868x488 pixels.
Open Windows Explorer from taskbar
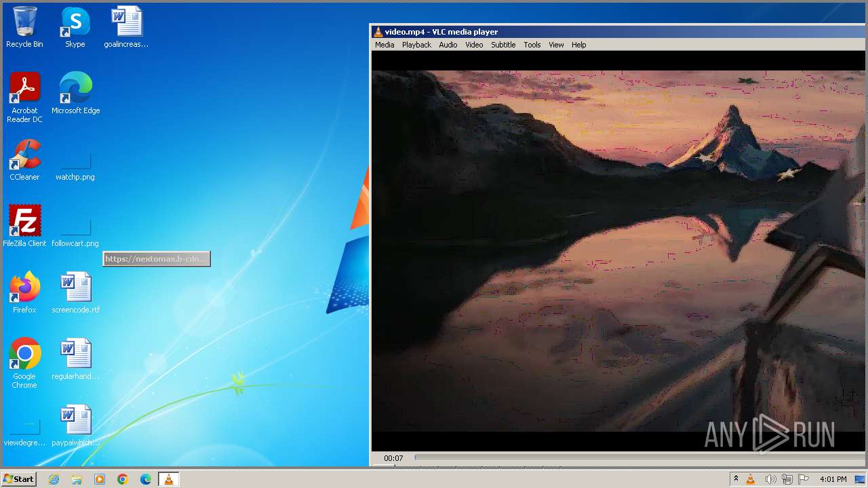(77, 479)
